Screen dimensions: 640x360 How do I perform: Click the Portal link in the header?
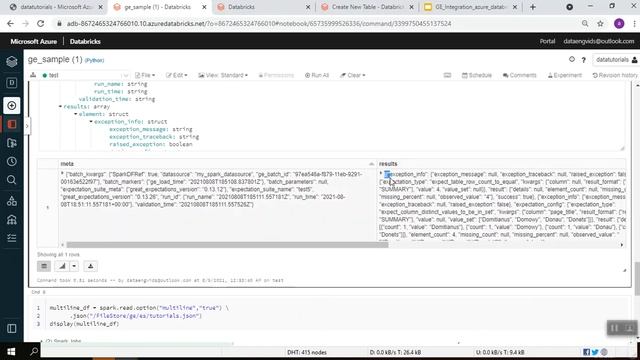point(547,41)
